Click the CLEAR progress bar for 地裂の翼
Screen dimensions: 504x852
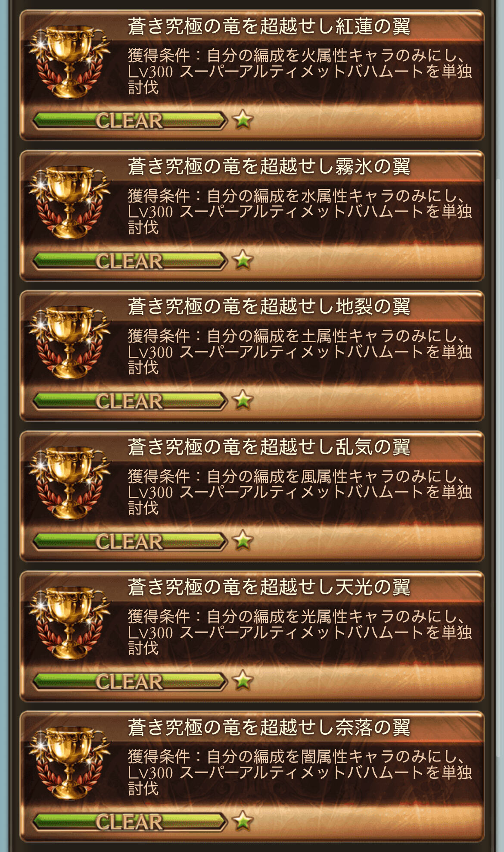(x=130, y=401)
